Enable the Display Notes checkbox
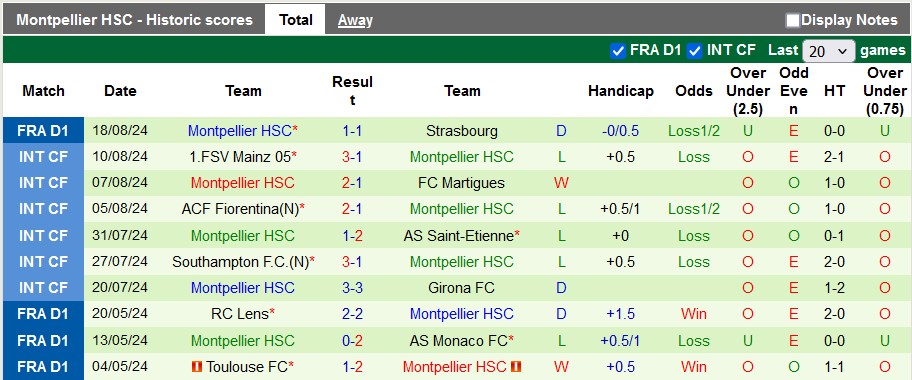 792,20
